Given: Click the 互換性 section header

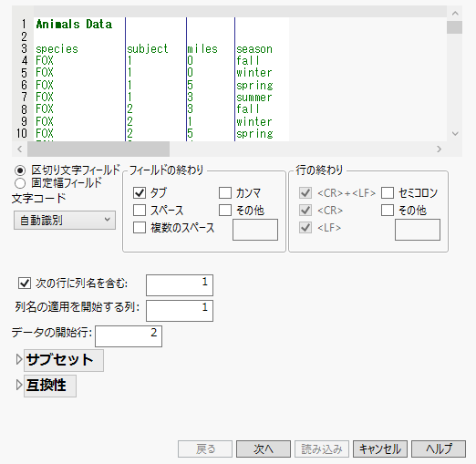Looking at the screenshot, I should pos(50,386).
